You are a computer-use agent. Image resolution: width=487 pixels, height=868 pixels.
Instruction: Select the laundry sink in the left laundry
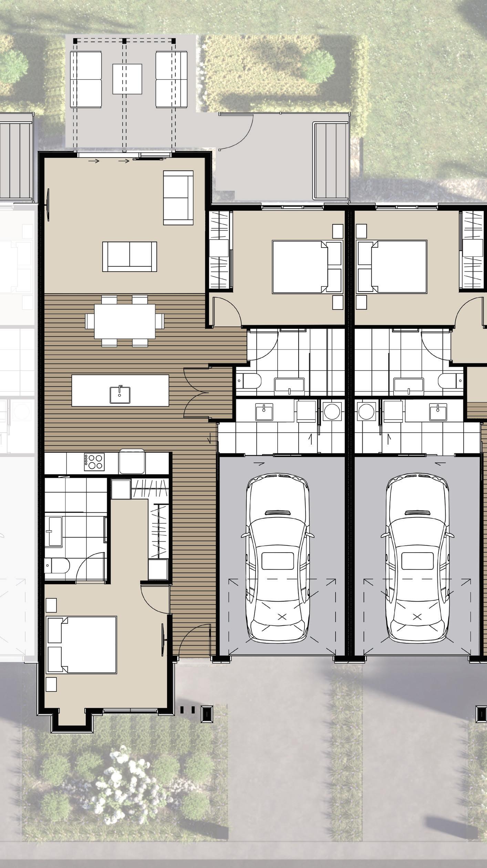pos(264,412)
